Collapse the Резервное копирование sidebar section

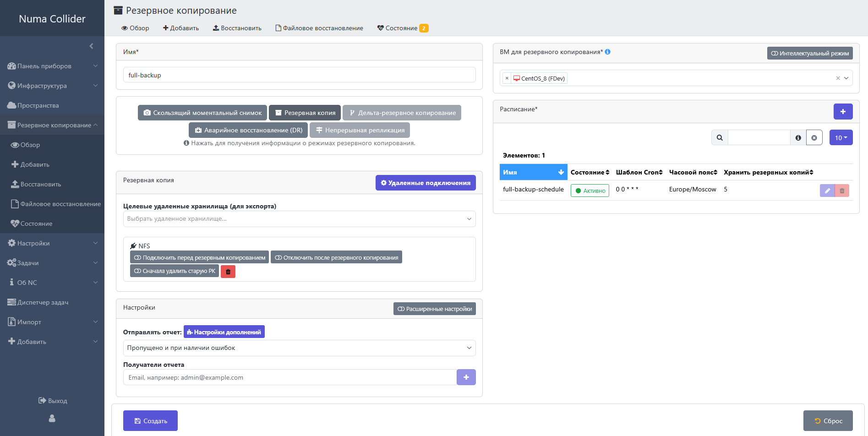click(x=52, y=125)
